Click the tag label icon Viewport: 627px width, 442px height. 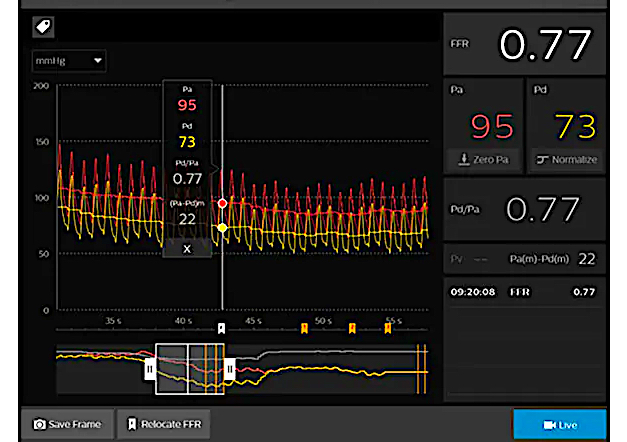click(44, 27)
